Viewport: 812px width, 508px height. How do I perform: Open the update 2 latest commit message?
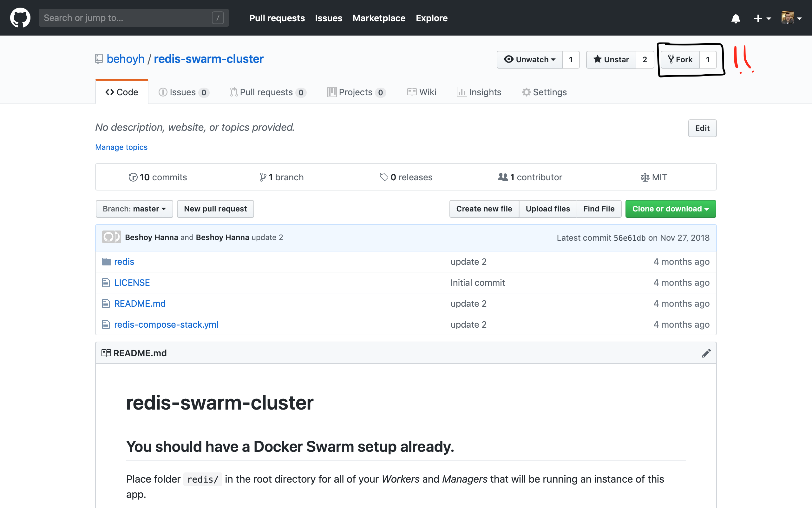pyautogui.click(x=267, y=237)
